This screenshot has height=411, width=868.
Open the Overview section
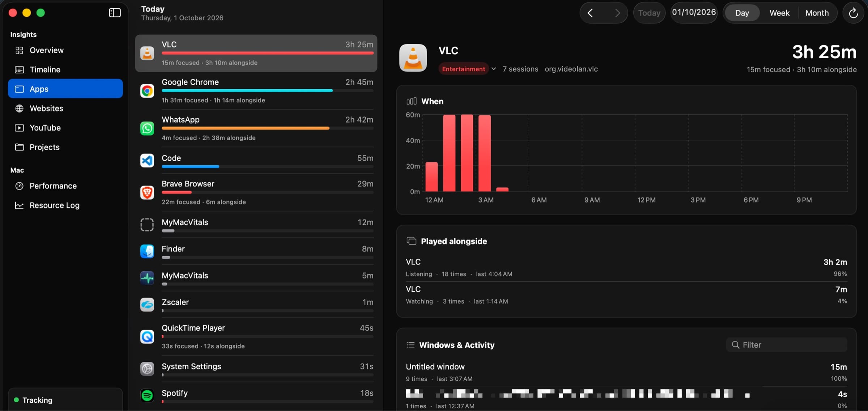pos(65,50)
